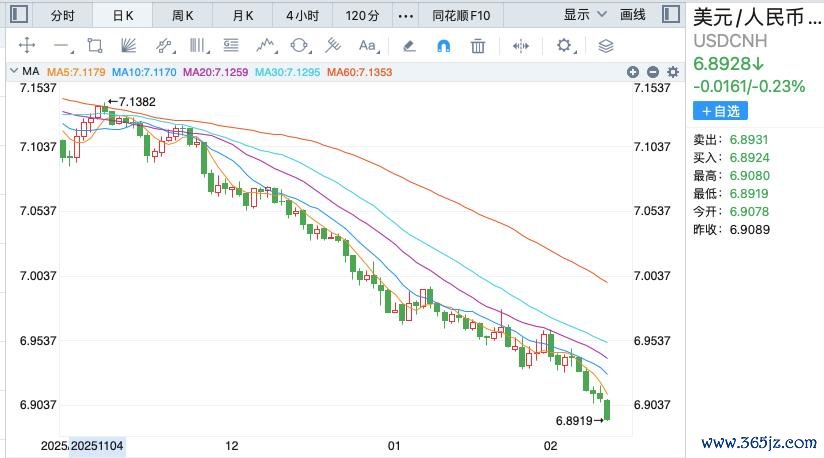Click the MA10:7.1170 indicator label
The image size is (824, 458).
pyautogui.click(x=144, y=72)
